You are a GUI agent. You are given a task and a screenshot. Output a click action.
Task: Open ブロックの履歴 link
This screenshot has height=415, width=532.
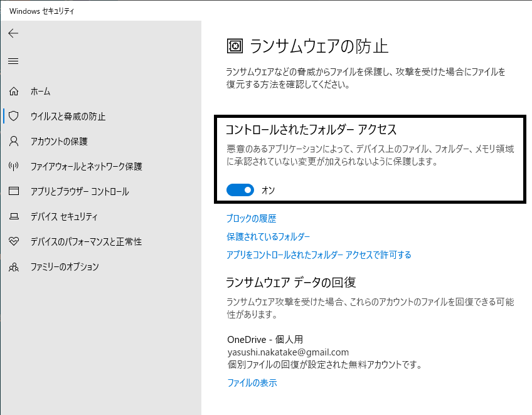252,218
